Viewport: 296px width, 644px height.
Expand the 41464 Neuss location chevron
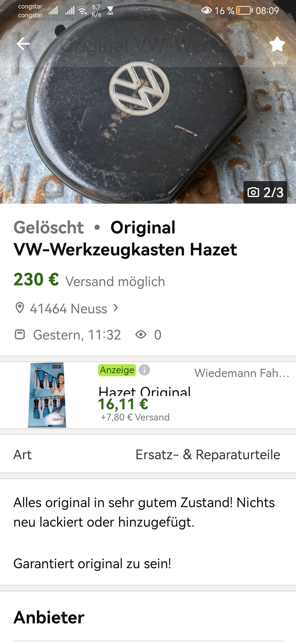pos(116,308)
